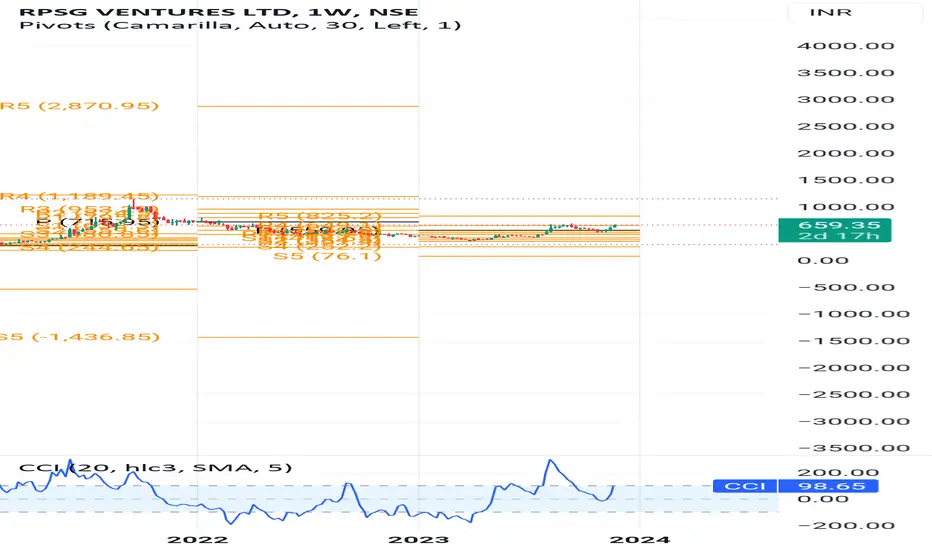Click the 2022 time axis label
The width and height of the screenshot is (932, 550).
click(197, 540)
